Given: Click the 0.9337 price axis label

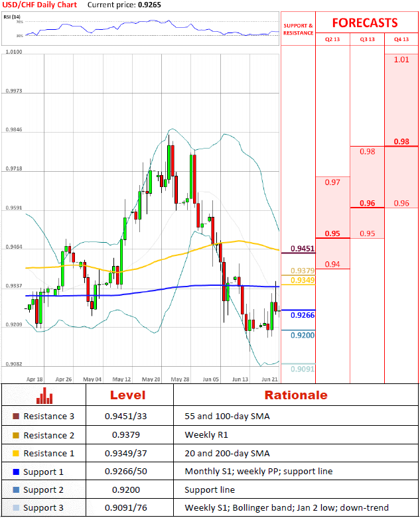Looking at the screenshot, I should pos(14,286).
